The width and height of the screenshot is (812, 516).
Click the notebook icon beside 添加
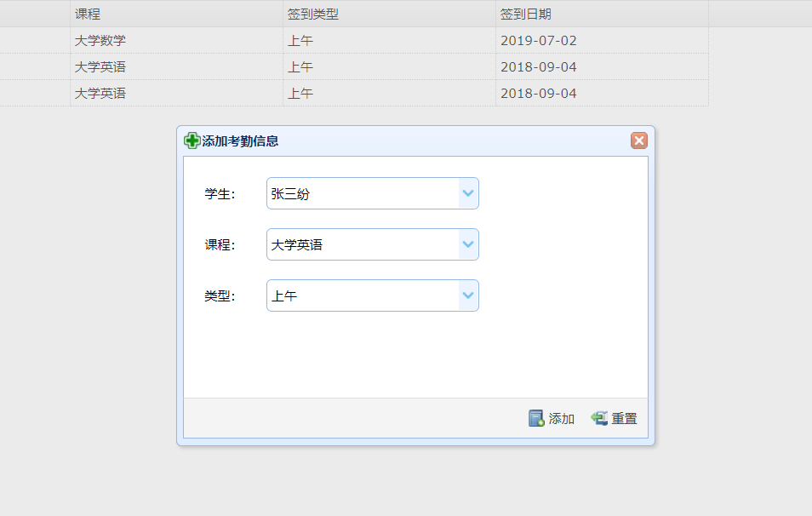pos(536,418)
